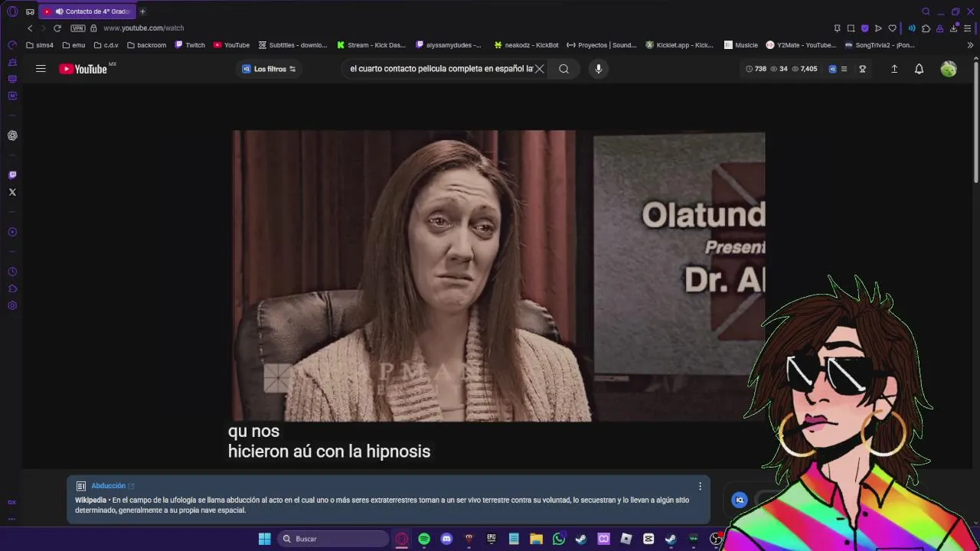
Task: Open the YouTube hamburger guide menu
Action: click(41, 69)
